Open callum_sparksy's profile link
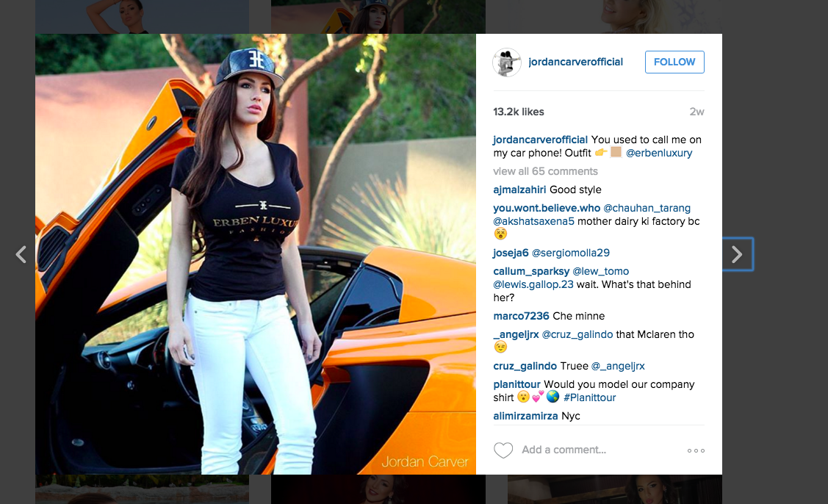This screenshot has height=504, width=828. coord(531,271)
